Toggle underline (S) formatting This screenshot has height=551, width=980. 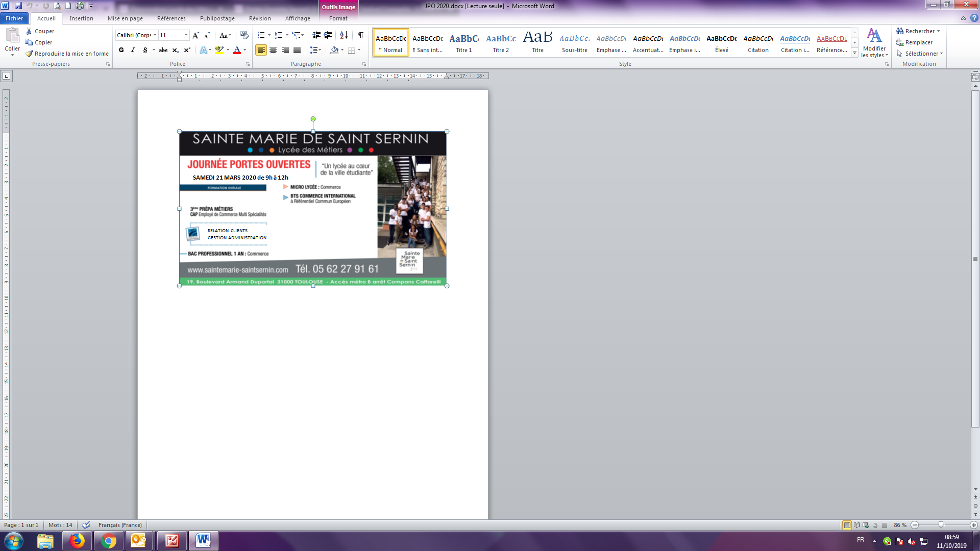coord(145,50)
